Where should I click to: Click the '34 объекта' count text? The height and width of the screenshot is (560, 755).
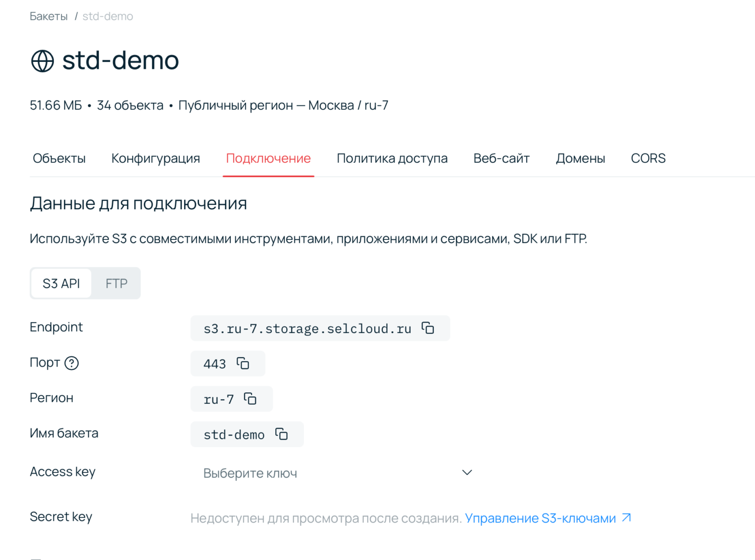(130, 105)
